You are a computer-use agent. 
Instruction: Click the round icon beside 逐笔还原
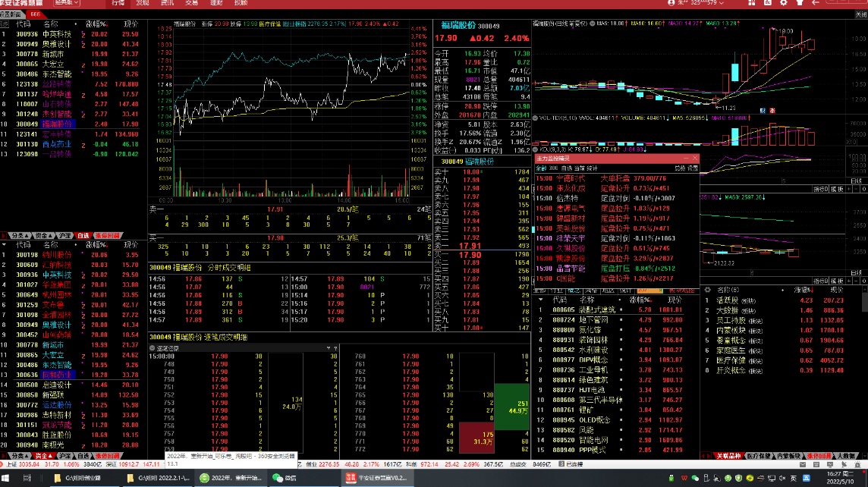pos(153,348)
